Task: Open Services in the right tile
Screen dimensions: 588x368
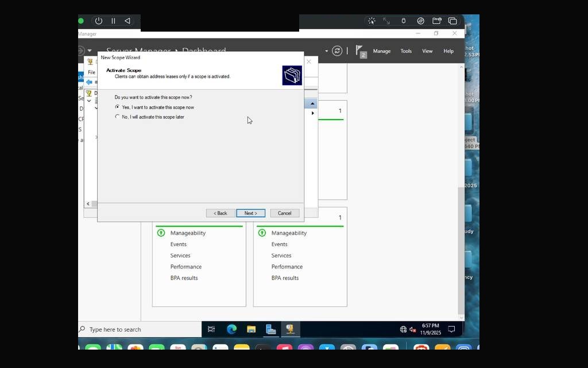Action: click(x=281, y=255)
